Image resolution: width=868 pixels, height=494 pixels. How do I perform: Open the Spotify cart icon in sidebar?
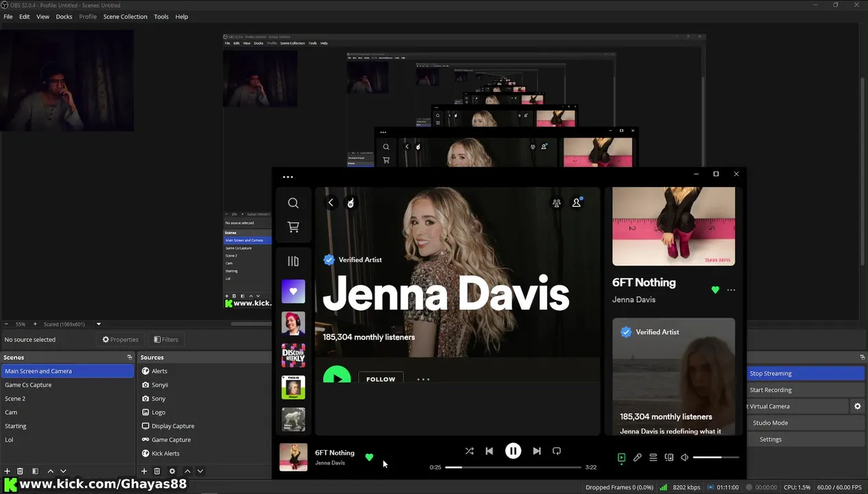pyautogui.click(x=293, y=227)
